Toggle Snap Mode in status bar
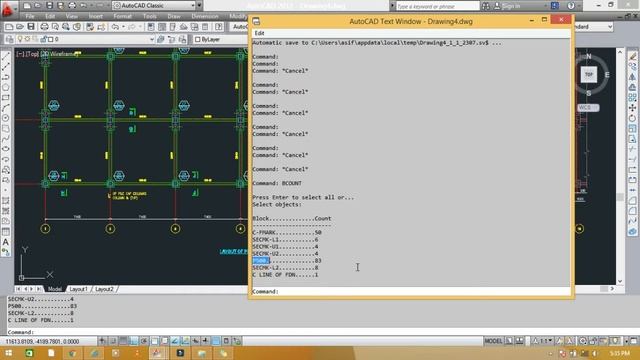This screenshot has height=360, width=640. tap(113, 341)
